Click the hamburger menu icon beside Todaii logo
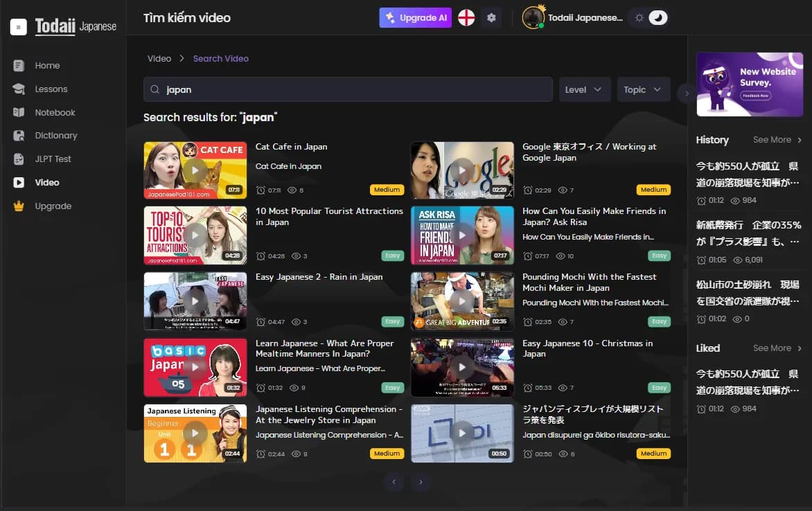Screen dimensions: 812x511 19,27
